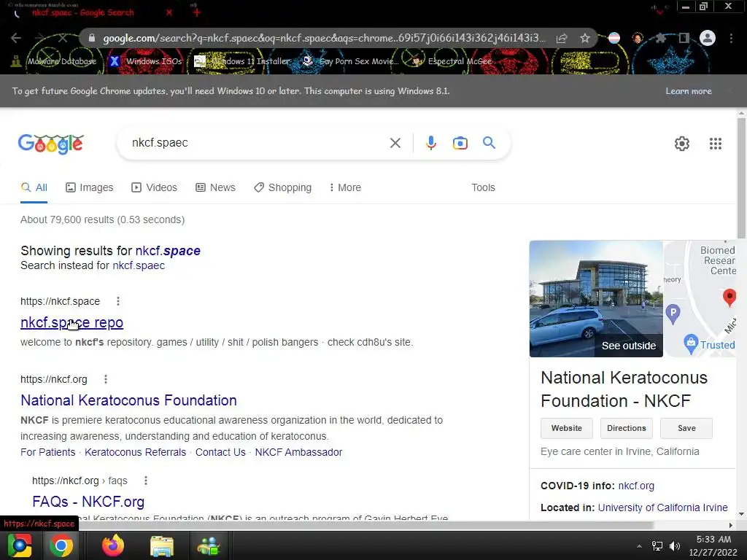Follow the corrected nkcf.space suggestion link
The width and height of the screenshot is (747, 560).
coord(168,251)
